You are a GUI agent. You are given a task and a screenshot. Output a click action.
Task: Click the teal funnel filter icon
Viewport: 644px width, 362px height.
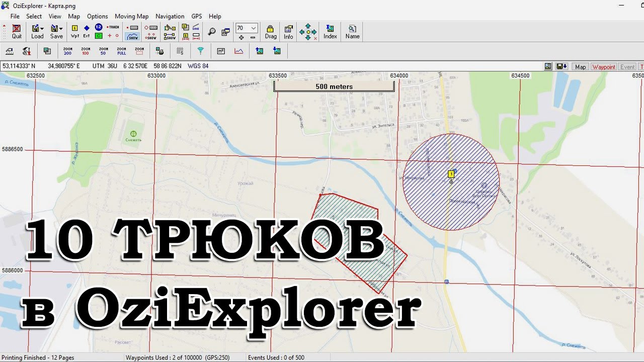click(x=200, y=51)
